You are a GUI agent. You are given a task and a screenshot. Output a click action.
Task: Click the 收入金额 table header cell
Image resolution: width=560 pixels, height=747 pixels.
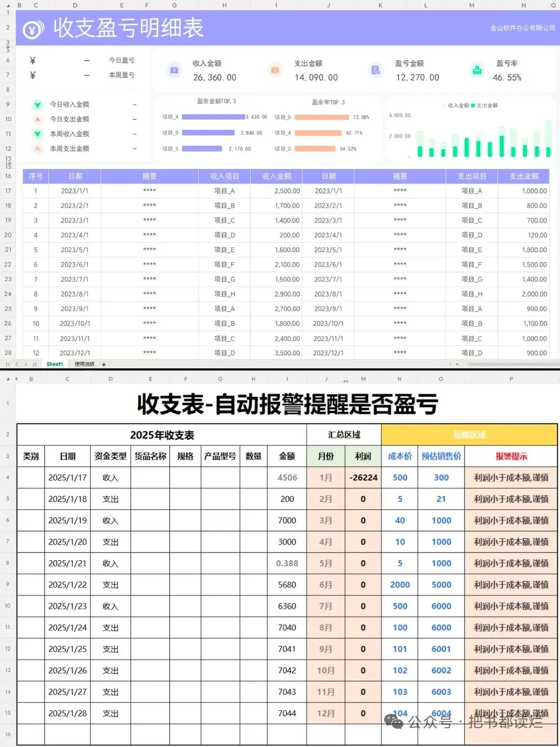click(276, 176)
